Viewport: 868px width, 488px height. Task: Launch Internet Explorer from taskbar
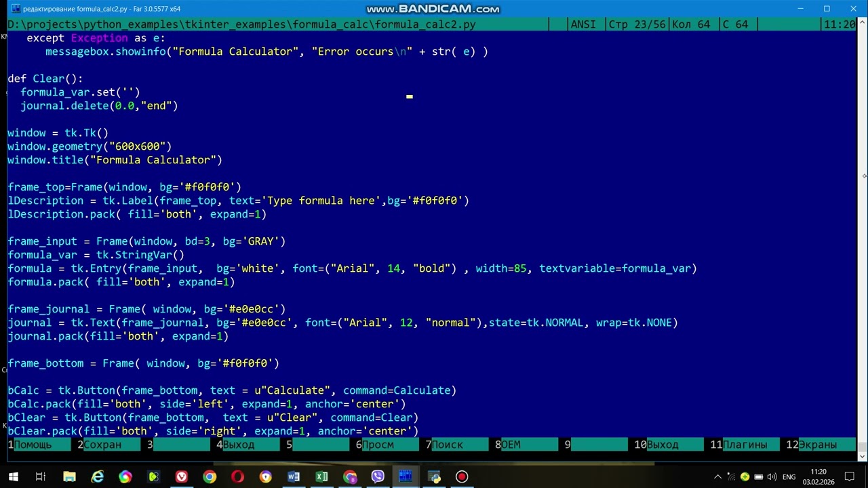click(98, 476)
